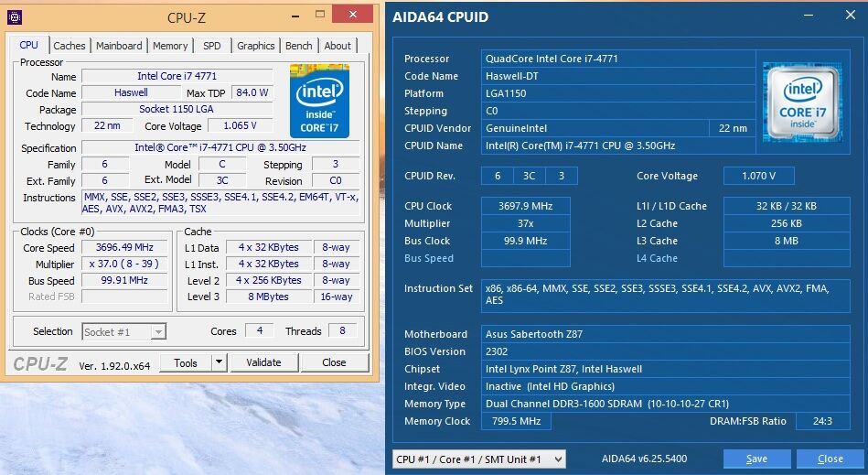Click the Close button in CPU-Z
This screenshot has width=868, height=475.
pos(334,362)
